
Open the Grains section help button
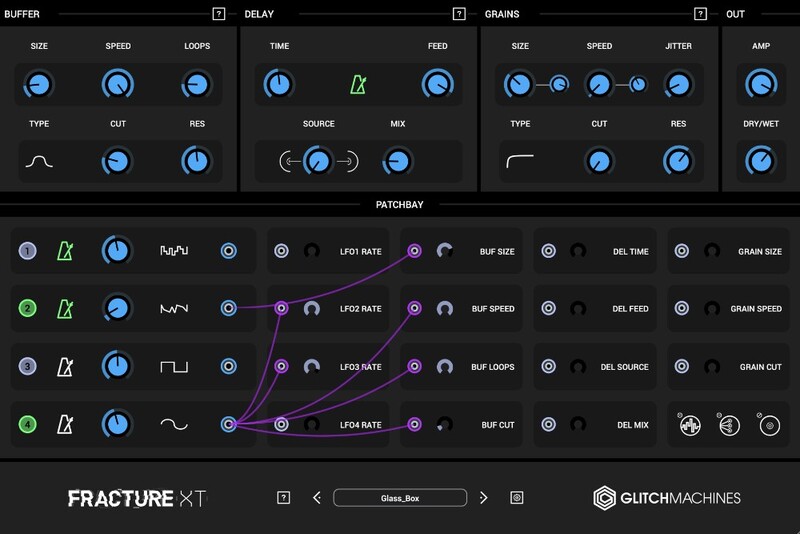(x=700, y=14)
